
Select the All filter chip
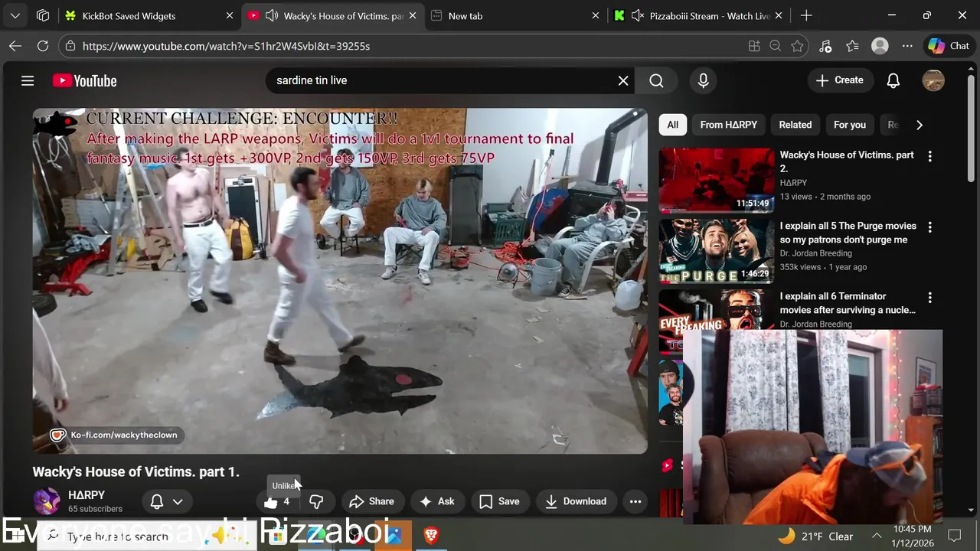(x=672, y=125)
